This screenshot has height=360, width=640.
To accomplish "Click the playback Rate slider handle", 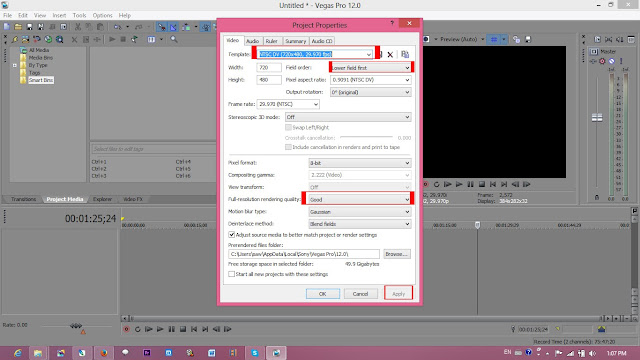I will coord(76,326).
